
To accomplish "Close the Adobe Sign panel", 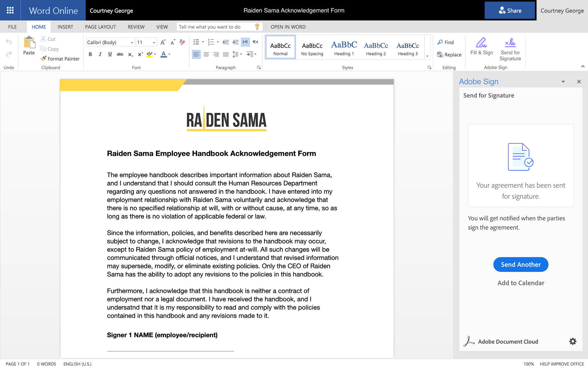I will (579, 82).
